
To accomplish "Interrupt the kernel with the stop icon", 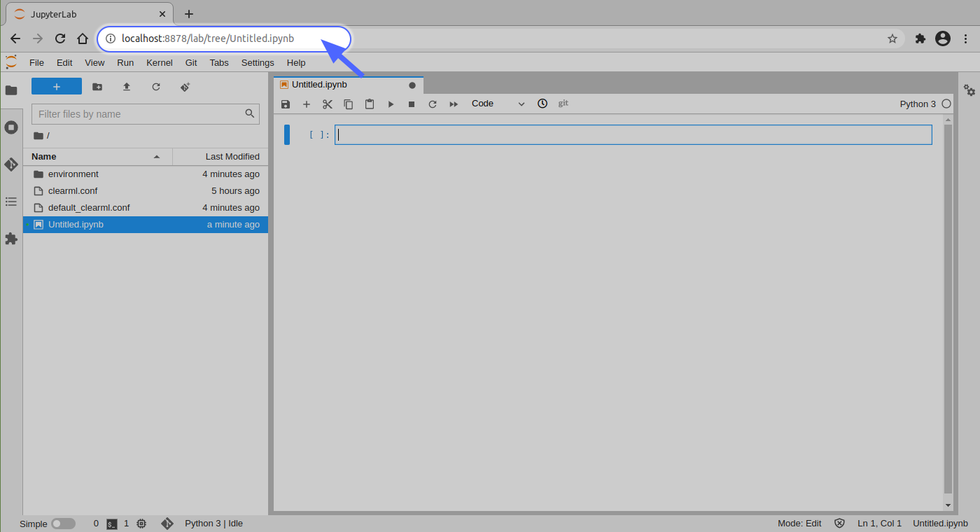I will 412,104.
